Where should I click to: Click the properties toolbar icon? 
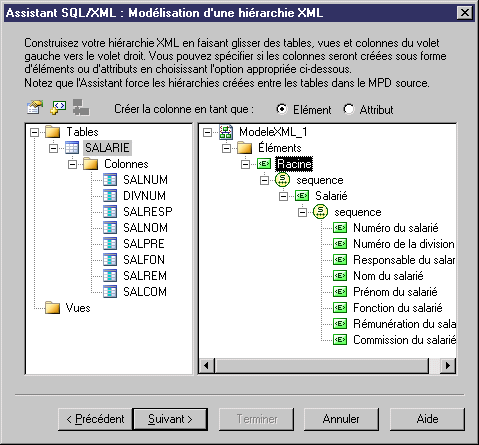[x=35, y=107]
